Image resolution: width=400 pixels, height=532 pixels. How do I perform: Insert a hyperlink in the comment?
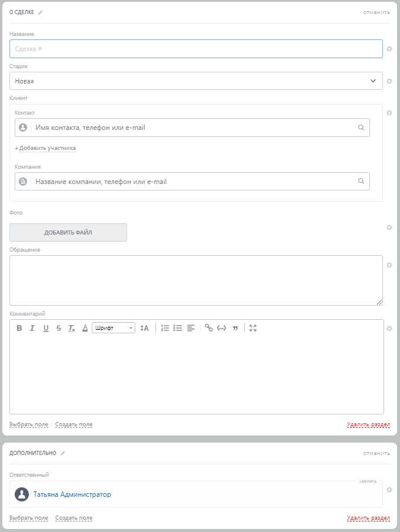209,328
